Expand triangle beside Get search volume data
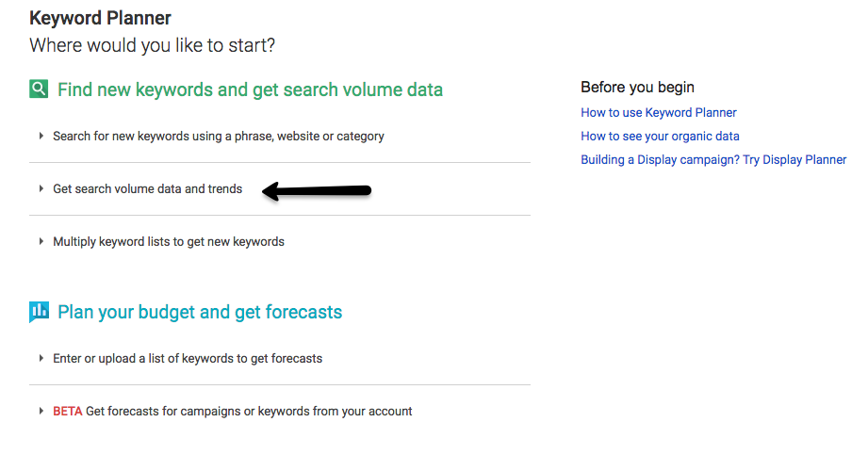Screen dimensions: 868x471 pos(41,188)
